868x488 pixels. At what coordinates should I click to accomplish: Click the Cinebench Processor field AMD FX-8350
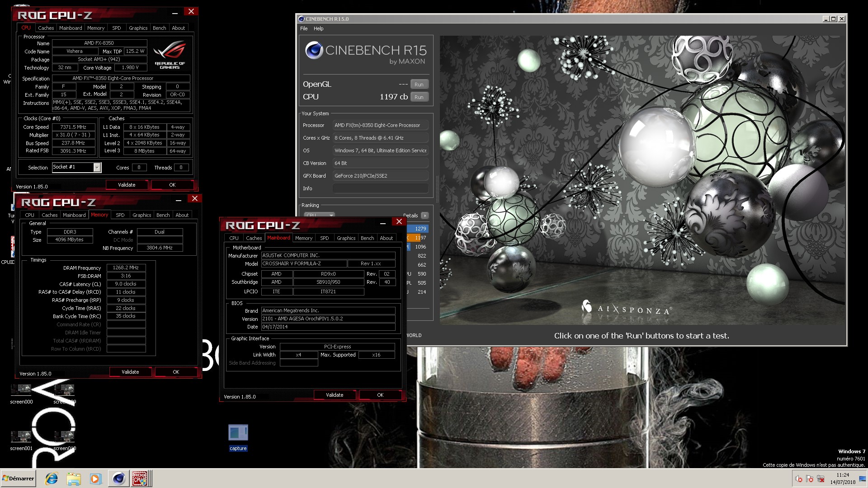pyautogui.click(x=381, y=125)
